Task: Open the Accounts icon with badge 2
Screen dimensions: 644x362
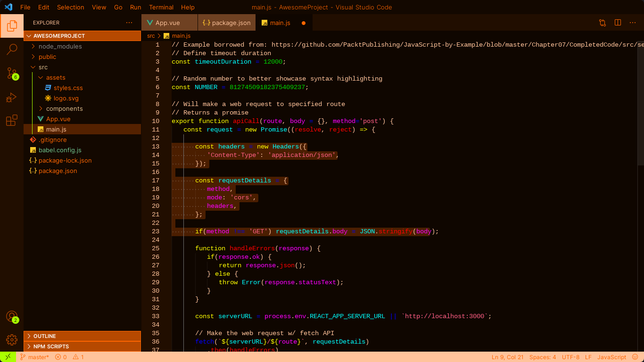Action: 12,317
